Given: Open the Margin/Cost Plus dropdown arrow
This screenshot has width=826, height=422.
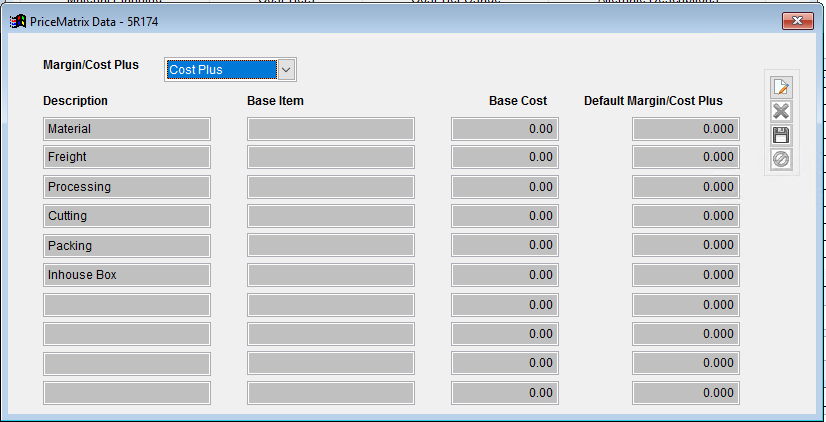Looking at the screenshot, I should coord(286,69).
